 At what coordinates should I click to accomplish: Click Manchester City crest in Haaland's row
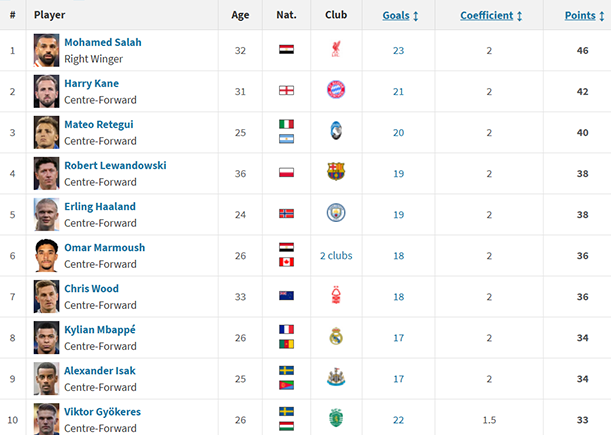[336, 213]
